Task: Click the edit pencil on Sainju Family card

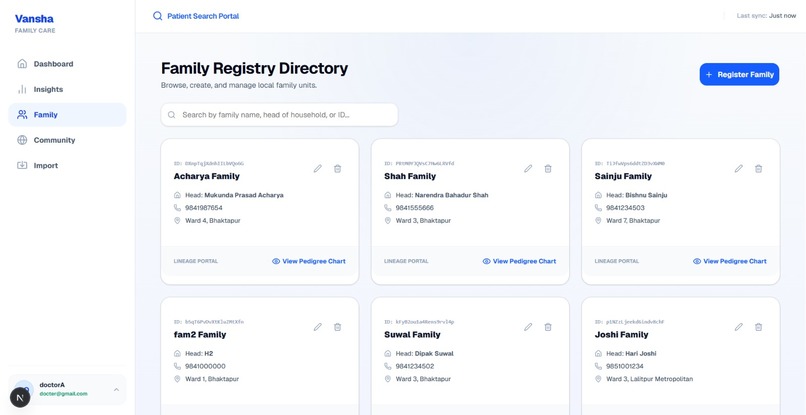Action: (739, 168)
